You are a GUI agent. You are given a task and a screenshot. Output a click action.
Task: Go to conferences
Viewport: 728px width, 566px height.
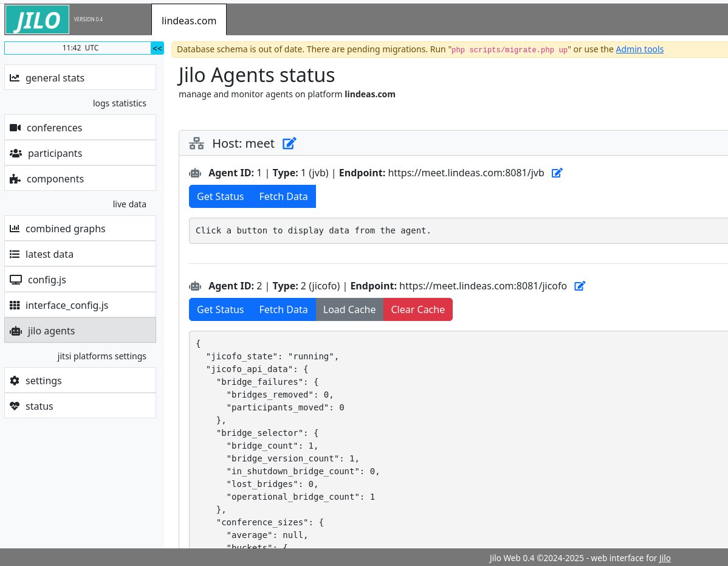point(80,127)
